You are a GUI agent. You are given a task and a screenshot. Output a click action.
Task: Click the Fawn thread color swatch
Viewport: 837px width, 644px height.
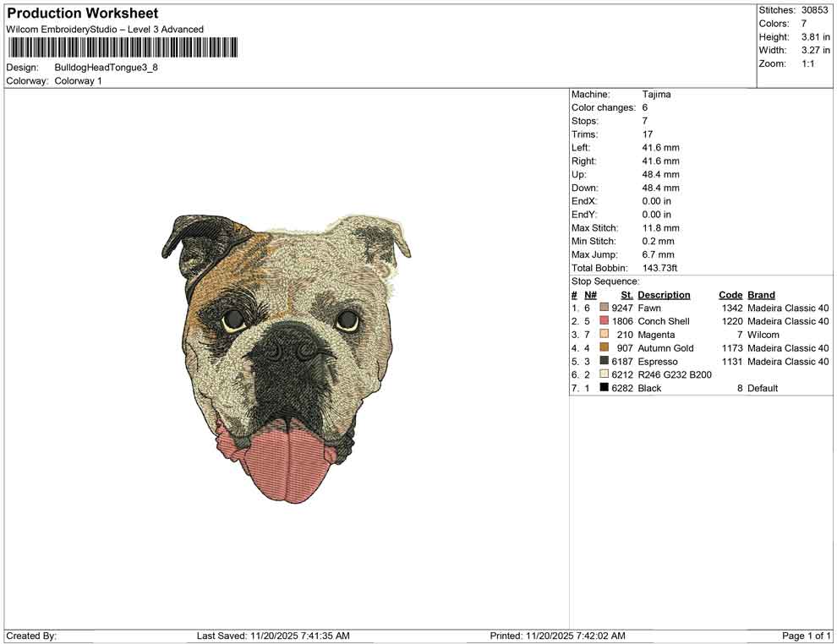[603, 308]
